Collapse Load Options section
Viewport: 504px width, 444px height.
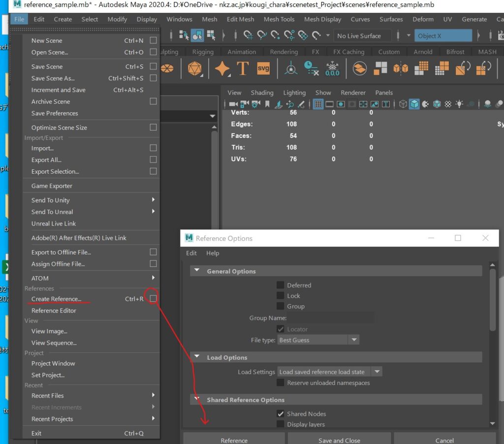coord(197,356)
